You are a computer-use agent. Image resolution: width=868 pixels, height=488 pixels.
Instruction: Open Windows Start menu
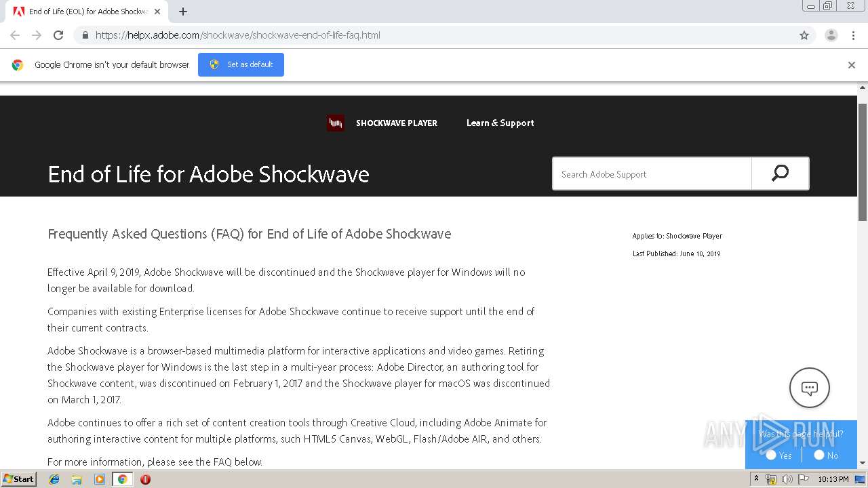(x=19, y=479)
